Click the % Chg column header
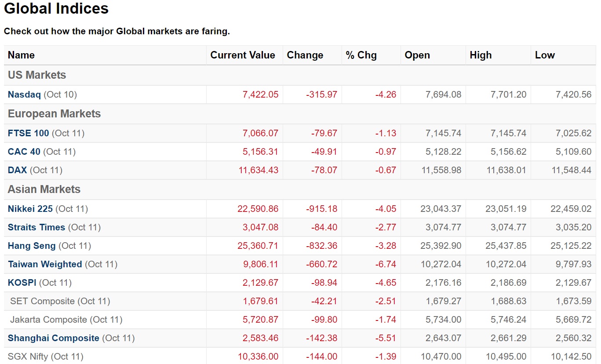 click(361, 55)
